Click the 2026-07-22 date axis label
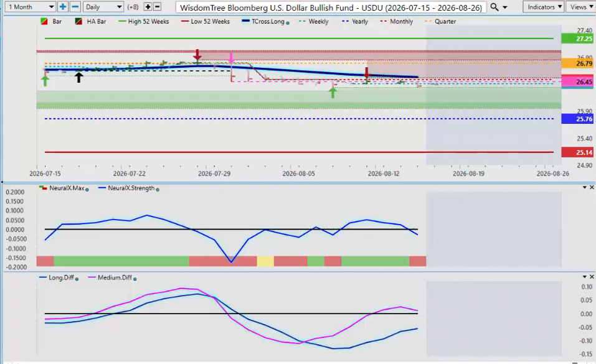 tap(130, 174)
